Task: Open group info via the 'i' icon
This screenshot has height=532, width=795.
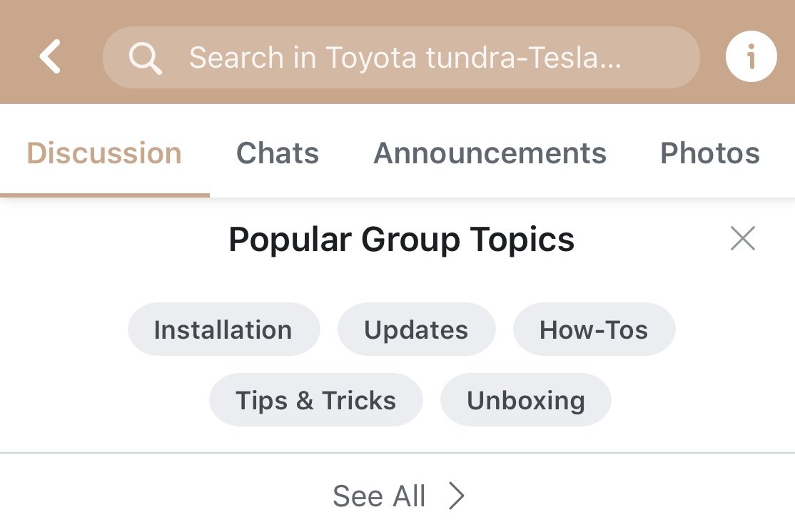Action: coord(751,56)
